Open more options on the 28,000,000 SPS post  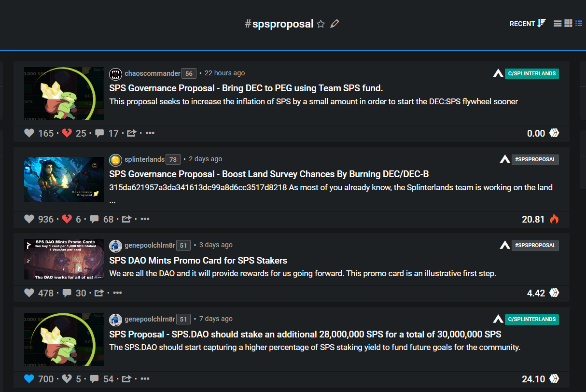pos(145,378)
